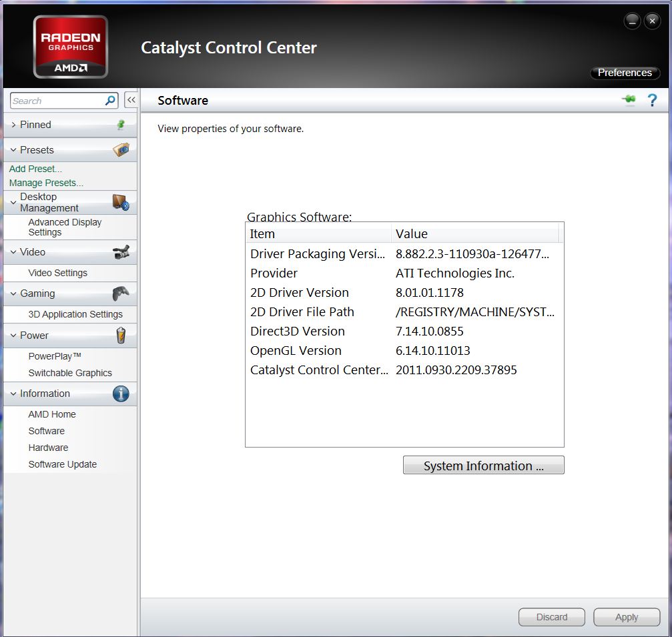Screen dimensions: 672x637
Task: Open help with the question mark icon
Action: (x=652, y=100)
